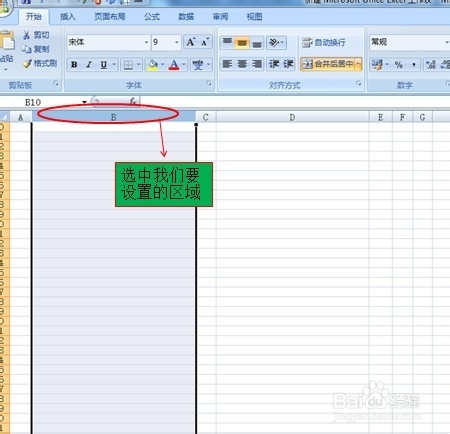Click the 剪切 cut button

[36, 35]
